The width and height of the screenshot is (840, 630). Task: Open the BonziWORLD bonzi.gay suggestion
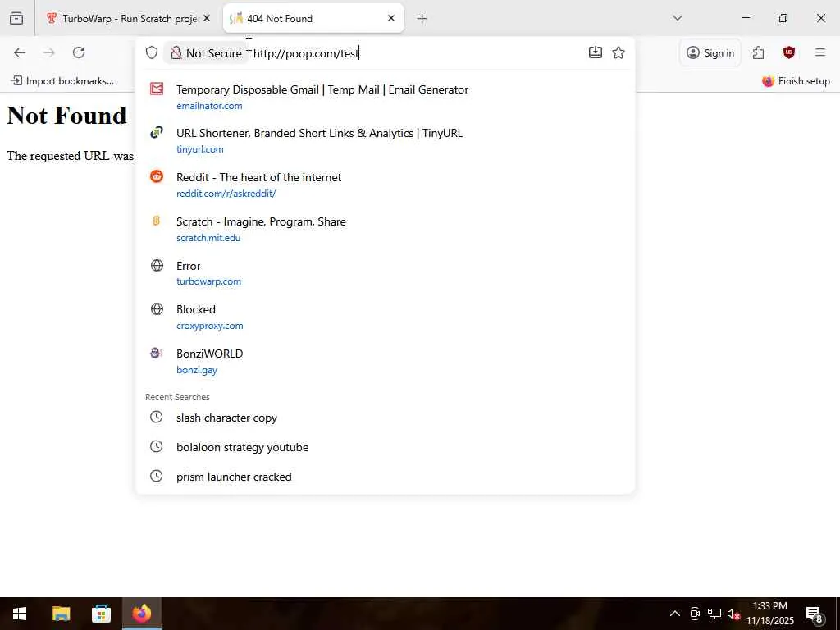tap(386, 361)
